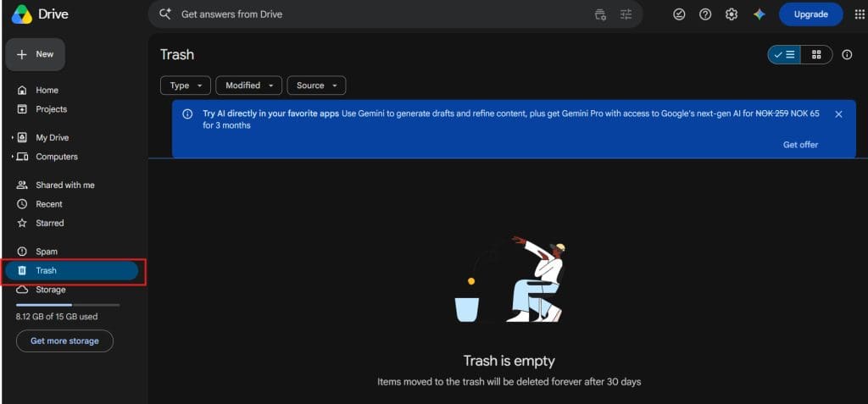Open advanced search filter sliders icon
Image resolution: width=868 pixels, height=404 pixels.
point(626,14)
